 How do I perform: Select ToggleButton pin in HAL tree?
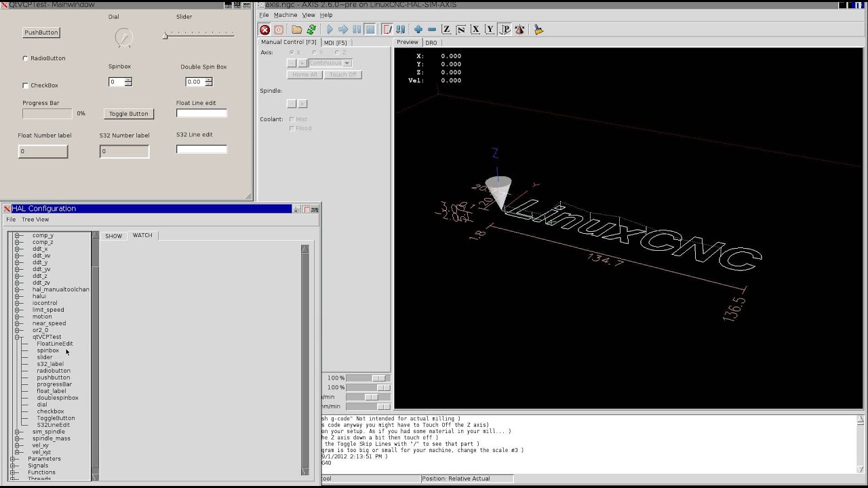click(56, 418)
